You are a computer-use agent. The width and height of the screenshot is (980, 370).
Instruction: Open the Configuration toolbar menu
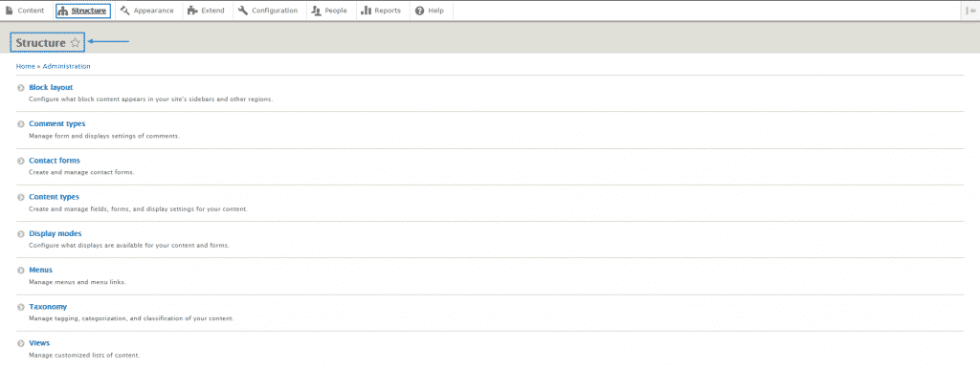pos(269,11)
